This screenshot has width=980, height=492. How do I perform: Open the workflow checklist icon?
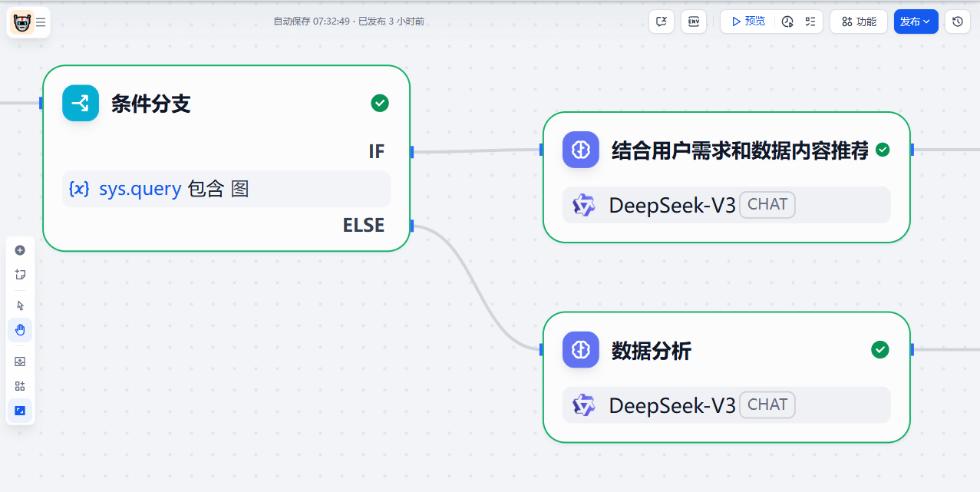click(810, 21)
